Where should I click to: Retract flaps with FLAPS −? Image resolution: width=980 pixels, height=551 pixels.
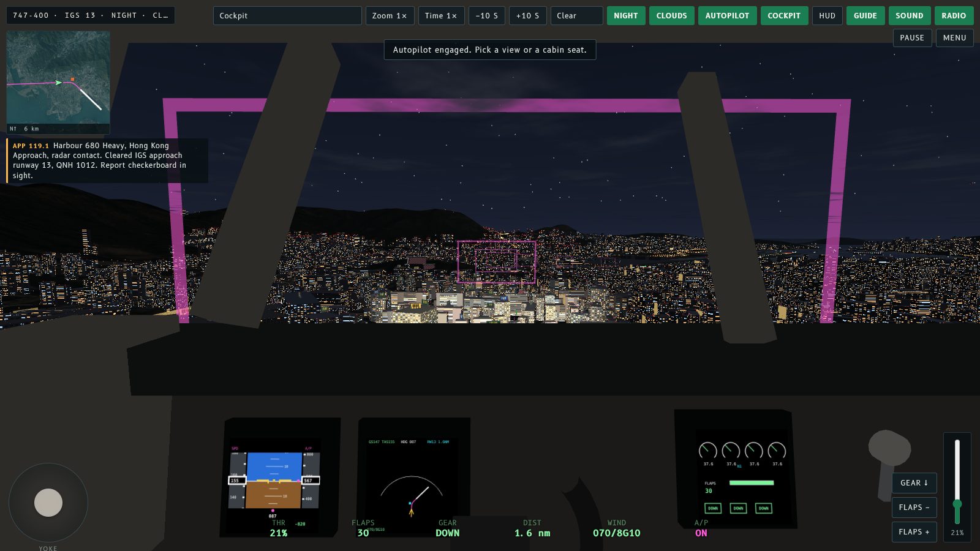[914, 507]
